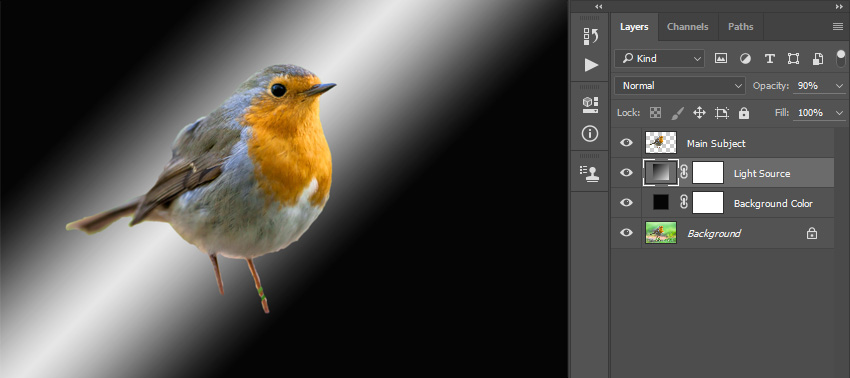The width and height of the screenshot is (850, 378).
Task: Select the Background Color layer name
Action: [x=773, y=203]
